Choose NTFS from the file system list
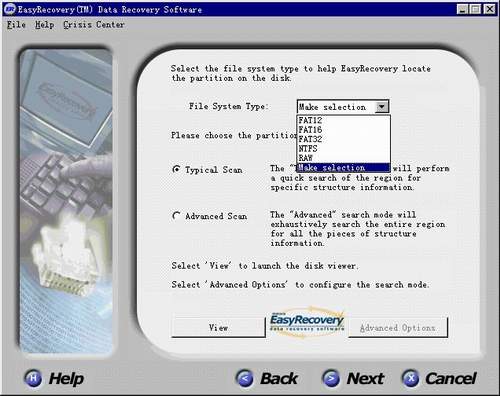 (343, 148)
